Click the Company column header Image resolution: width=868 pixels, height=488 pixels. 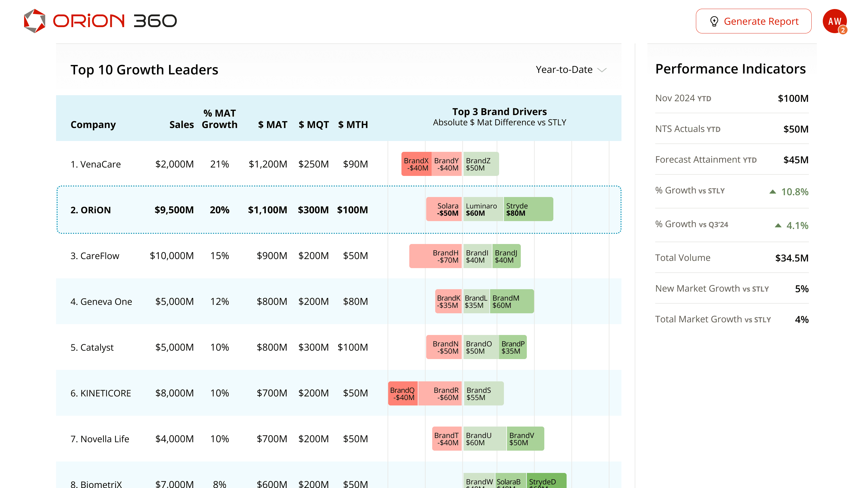point(93,125)
